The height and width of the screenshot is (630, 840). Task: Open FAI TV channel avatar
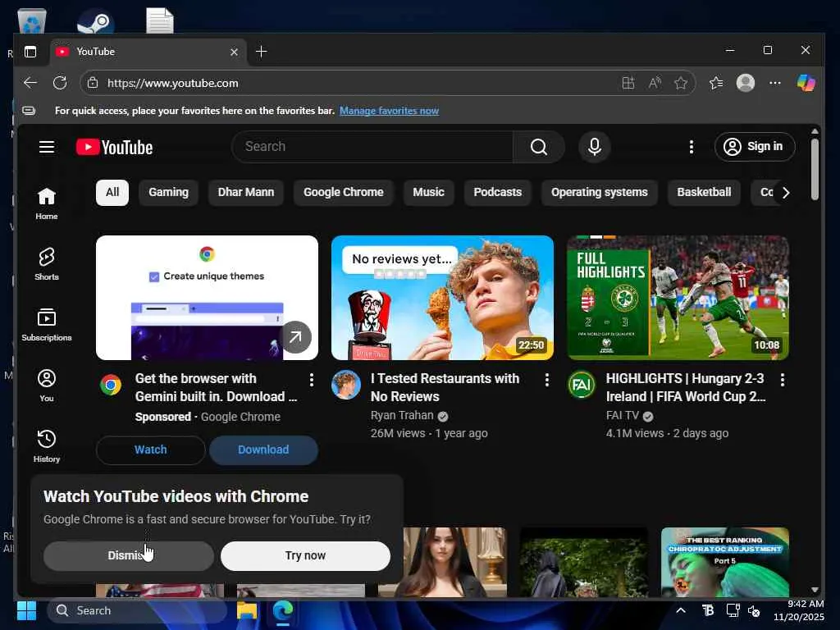tap(582, 385)
